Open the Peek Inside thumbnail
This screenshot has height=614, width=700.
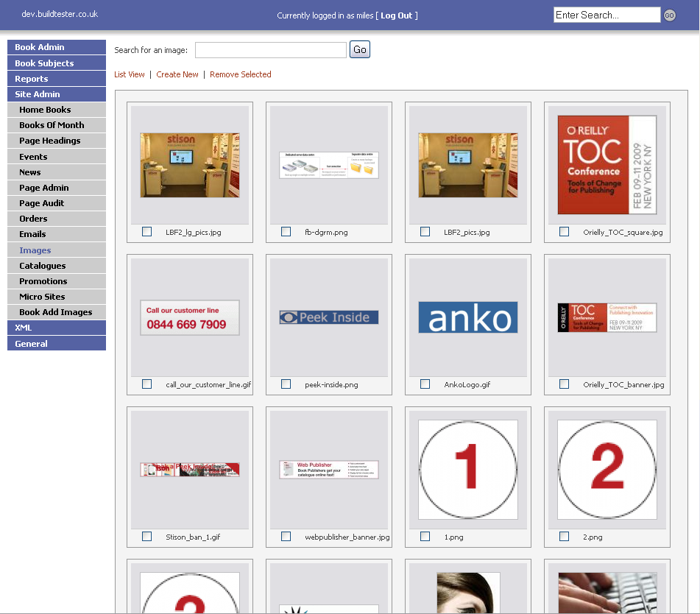(x=329, y=317)
